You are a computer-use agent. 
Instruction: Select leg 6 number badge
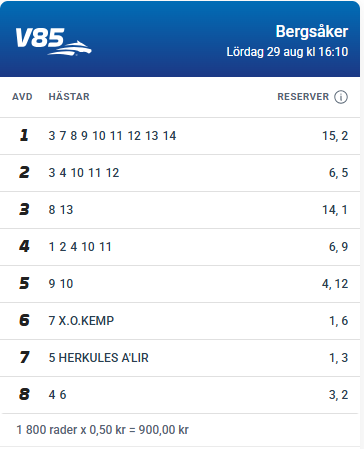point(24,321)
